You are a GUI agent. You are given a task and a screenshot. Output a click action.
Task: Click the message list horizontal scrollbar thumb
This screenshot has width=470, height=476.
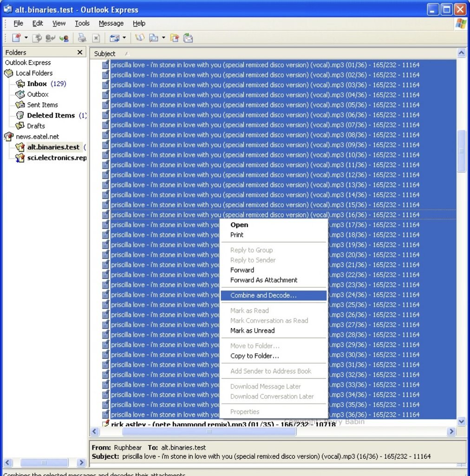click(209, 431)
